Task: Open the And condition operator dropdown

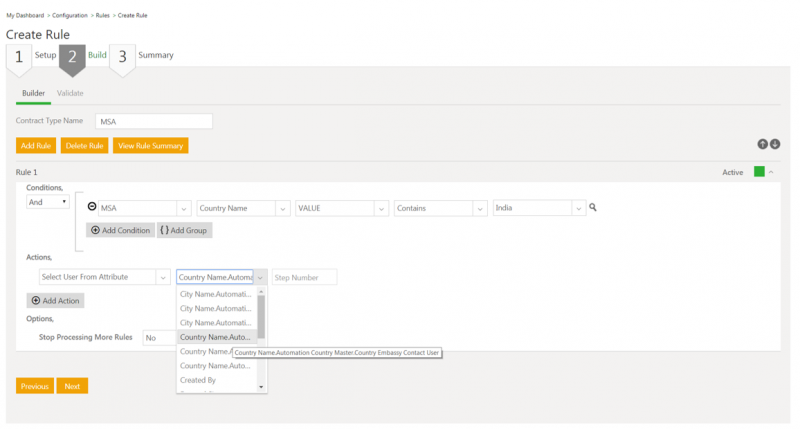Action: tap(48, 202)
